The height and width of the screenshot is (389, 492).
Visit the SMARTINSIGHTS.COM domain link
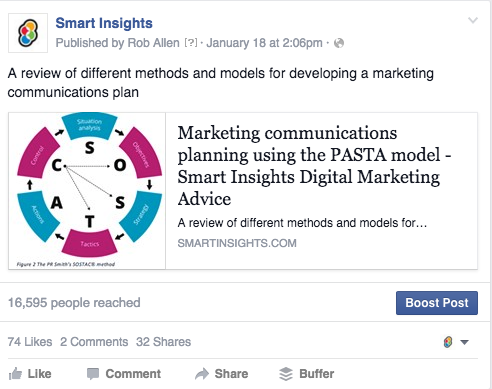pos(237,243)
